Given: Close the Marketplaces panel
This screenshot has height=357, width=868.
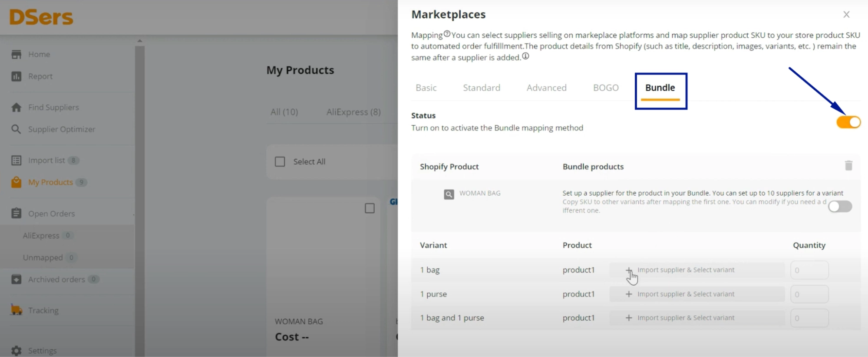Looking at the screenshot, I should pyautogui.click(x=846, y=14).
